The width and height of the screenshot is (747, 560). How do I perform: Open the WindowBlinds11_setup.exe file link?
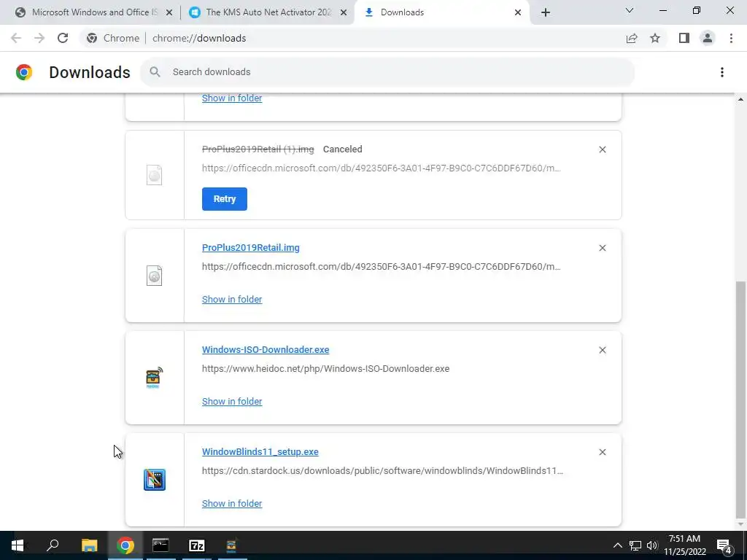click(260, 451)
